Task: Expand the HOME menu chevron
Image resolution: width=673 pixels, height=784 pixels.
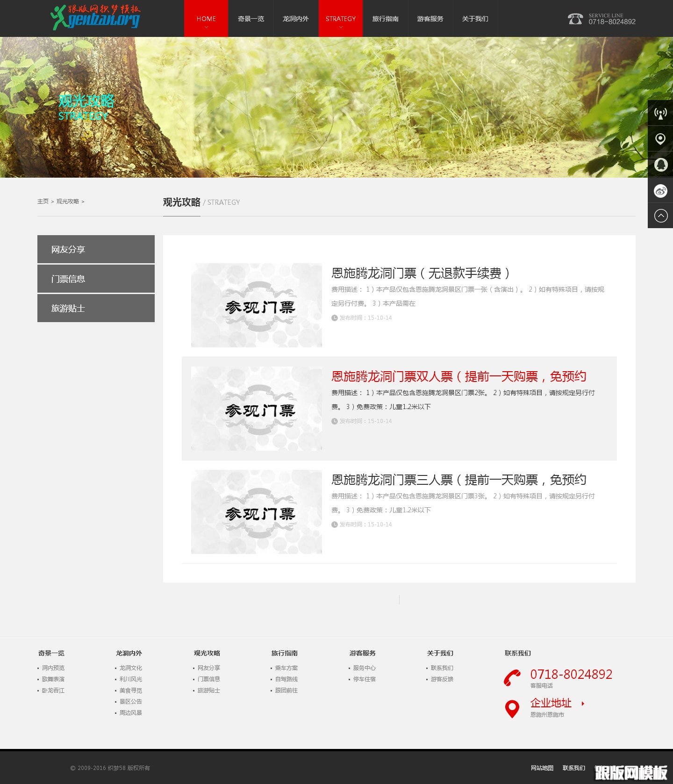Action: pyautogui.click(x=206, y=27)
